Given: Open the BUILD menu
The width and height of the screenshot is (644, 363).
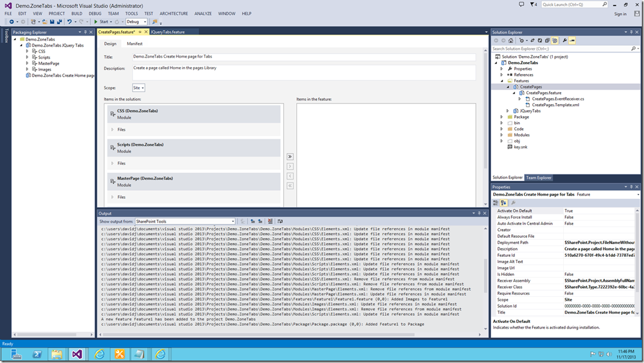Looking at the screenshot, I should click(x=77, y=14).
